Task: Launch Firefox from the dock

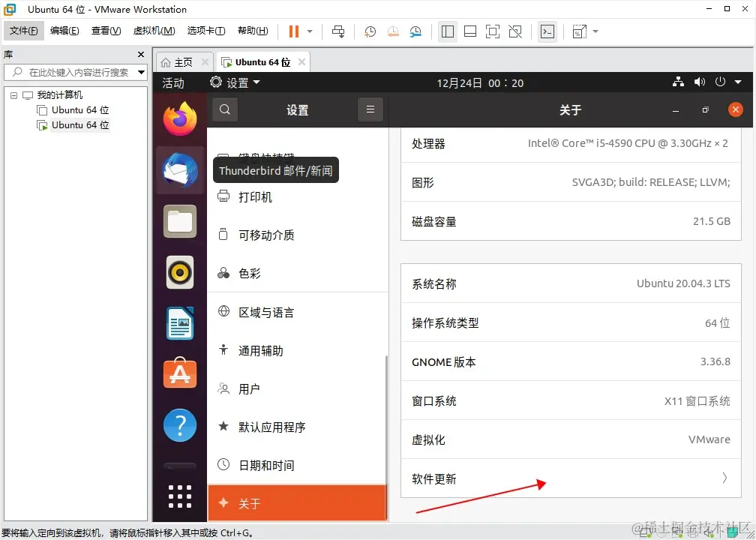Action: (180, 118)
